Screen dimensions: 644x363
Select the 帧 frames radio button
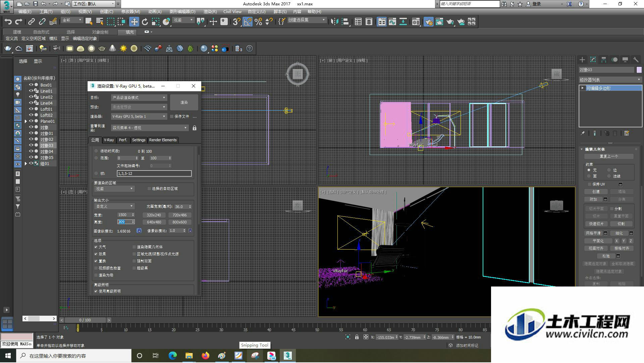click(96, 174)
